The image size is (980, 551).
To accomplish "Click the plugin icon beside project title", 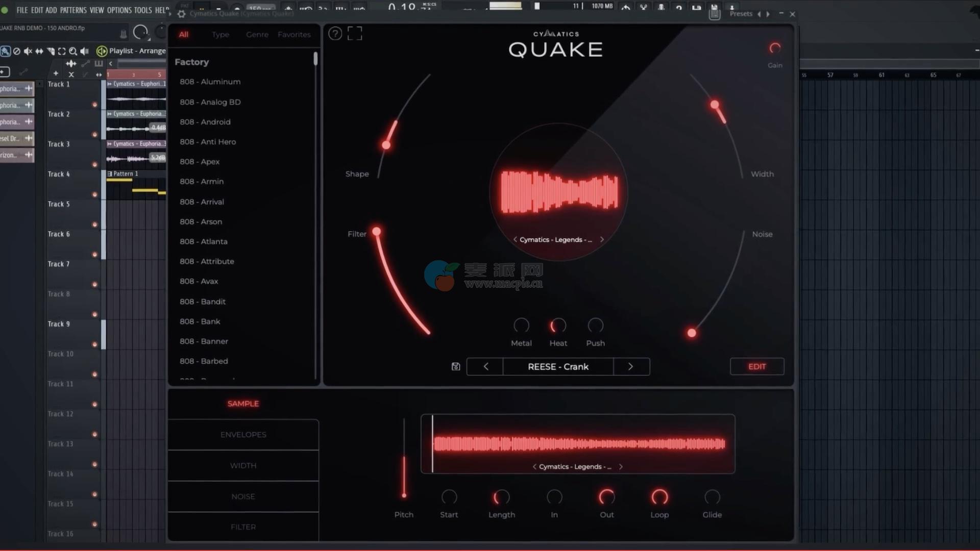I will pyautogui.click(x=123, y=34).
